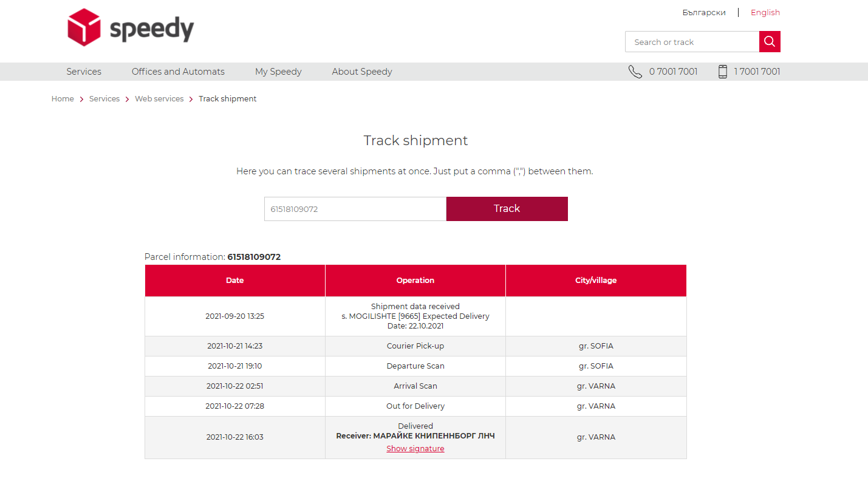Navigate to Web services breadcrumb
868x498 pixels.
coord(159,99)
